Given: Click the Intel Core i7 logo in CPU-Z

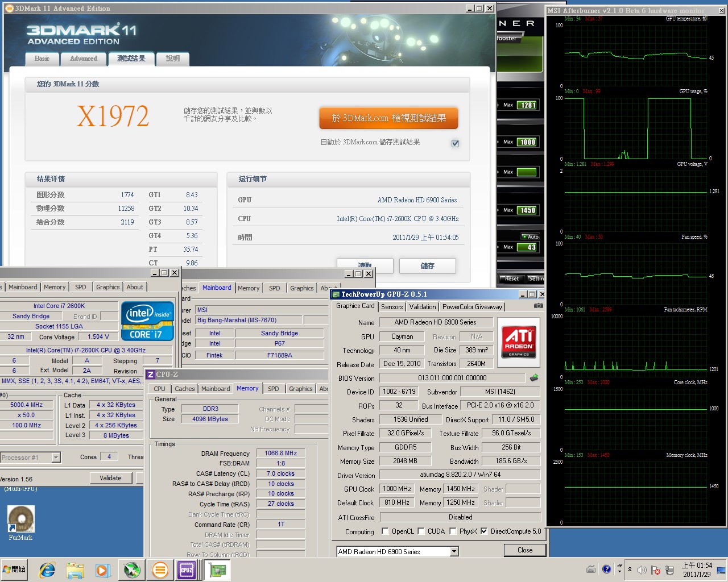Looking at the screenshot, I should (148, 321).
